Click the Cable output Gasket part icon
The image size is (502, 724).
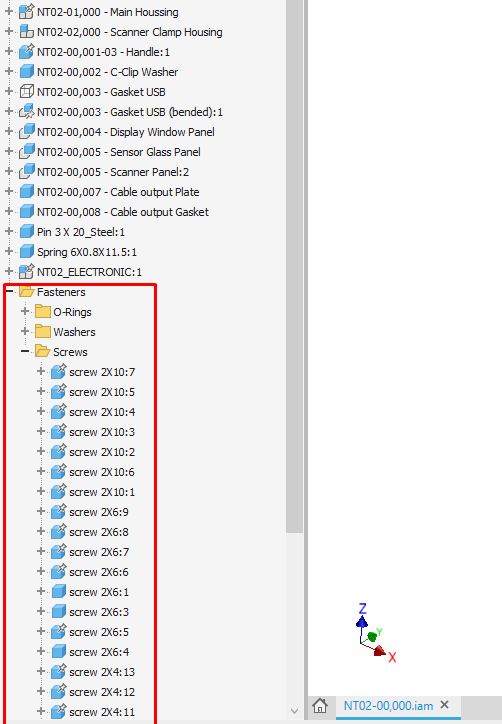pos(27,211)
